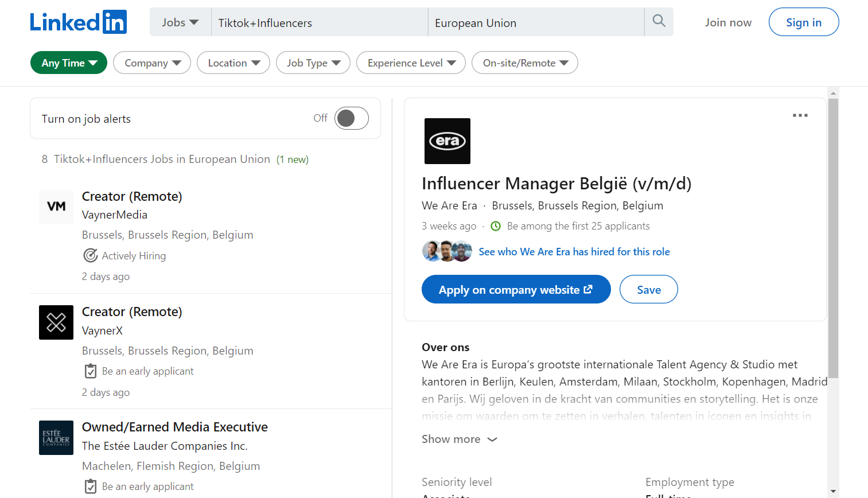Click the Sign in button
Screen dimensions: 868x498
(x=804, y=22)
